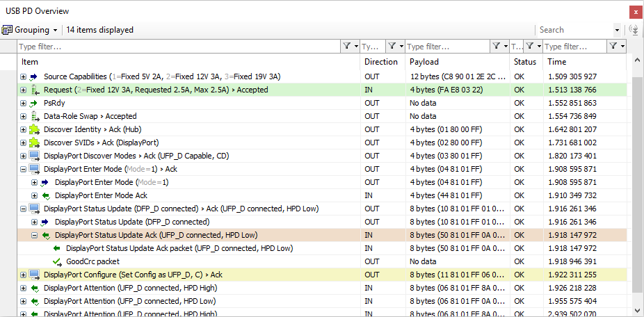Sort by the Direction column header

[x=381, y=62]
